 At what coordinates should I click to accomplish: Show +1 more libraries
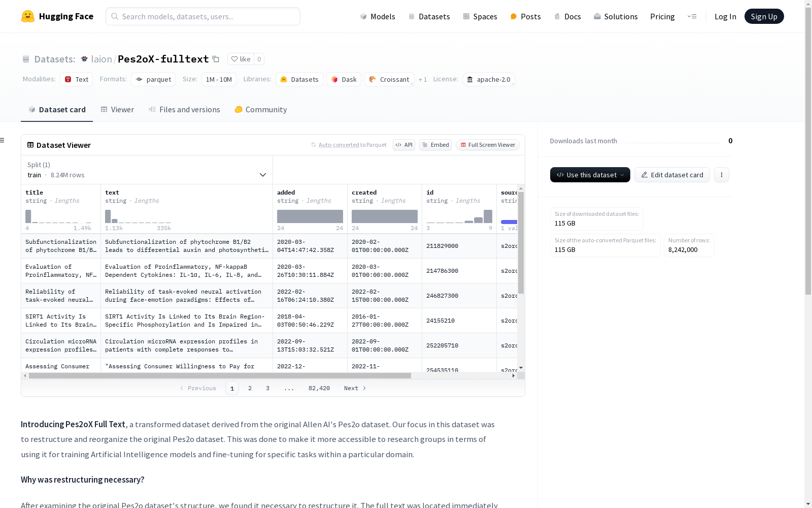pyautogui.click(x=423, y=79)
